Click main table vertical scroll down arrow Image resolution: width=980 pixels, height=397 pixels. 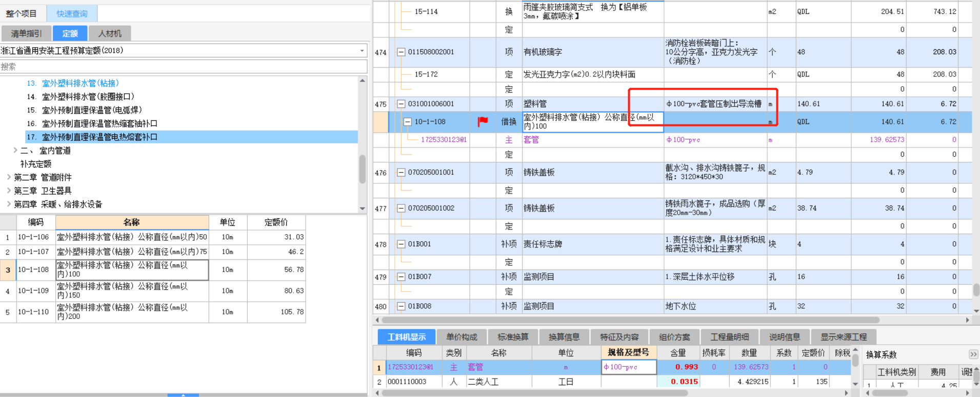[976, 311]
